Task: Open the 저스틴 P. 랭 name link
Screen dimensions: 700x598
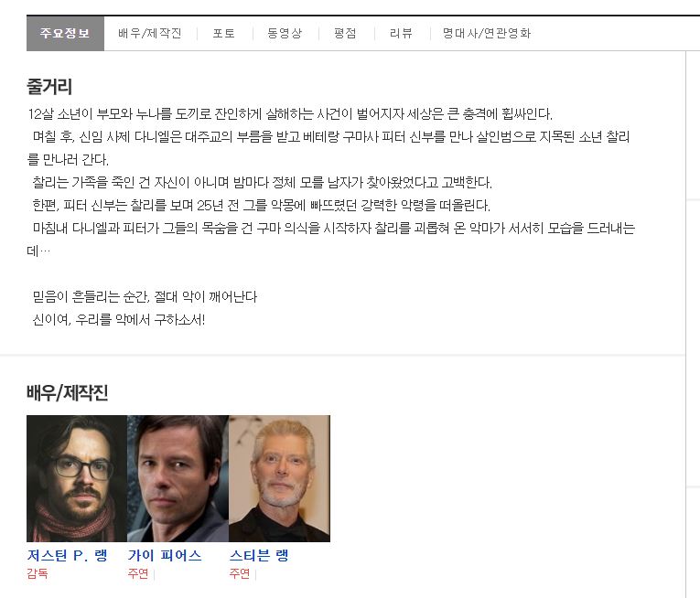Action: pyautogui.click(x=67, y=556)
